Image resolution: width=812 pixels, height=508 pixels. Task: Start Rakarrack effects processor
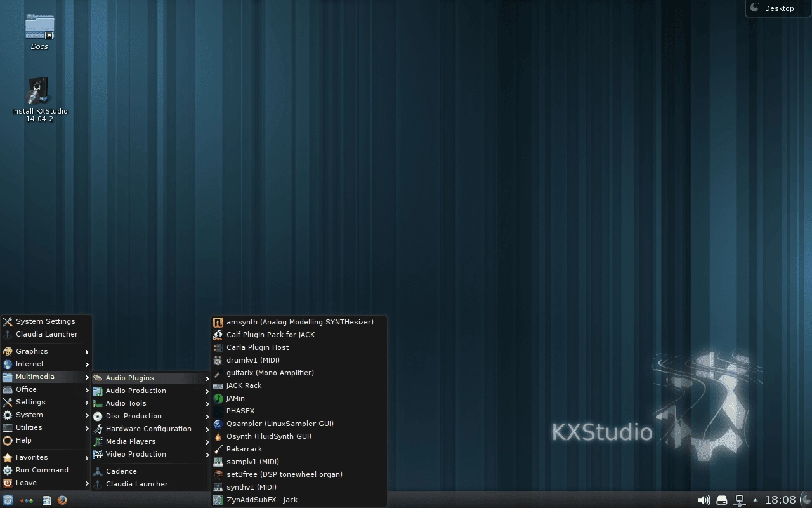point(299,449)
